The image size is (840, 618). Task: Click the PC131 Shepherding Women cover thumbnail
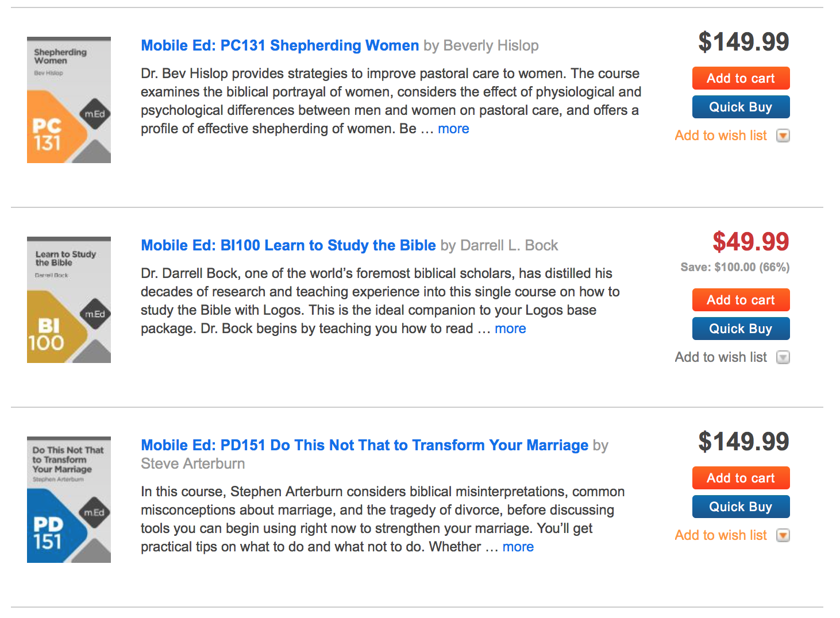tap(69, 100)
